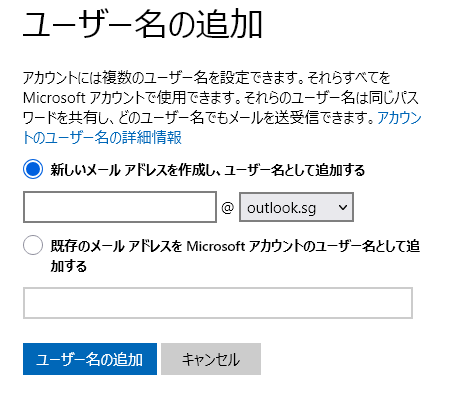Click the @ symbol between the fields
The width and height of the screenshot is (450, 400).
[x=228, y=208]
